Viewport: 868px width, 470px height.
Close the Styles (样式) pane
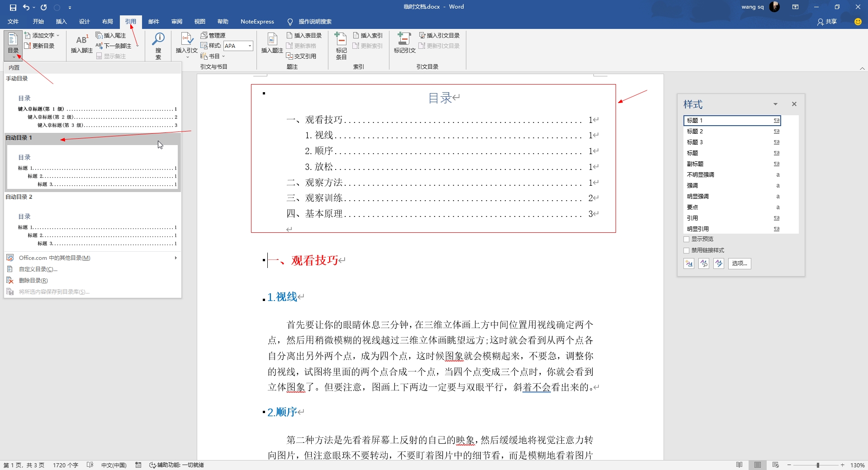tap(794, 104)
